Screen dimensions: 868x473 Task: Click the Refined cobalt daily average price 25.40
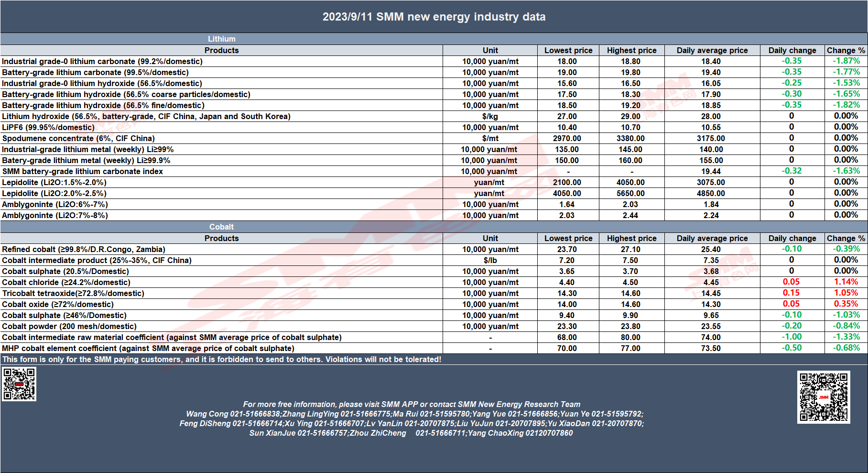click(x=711, y=249)
